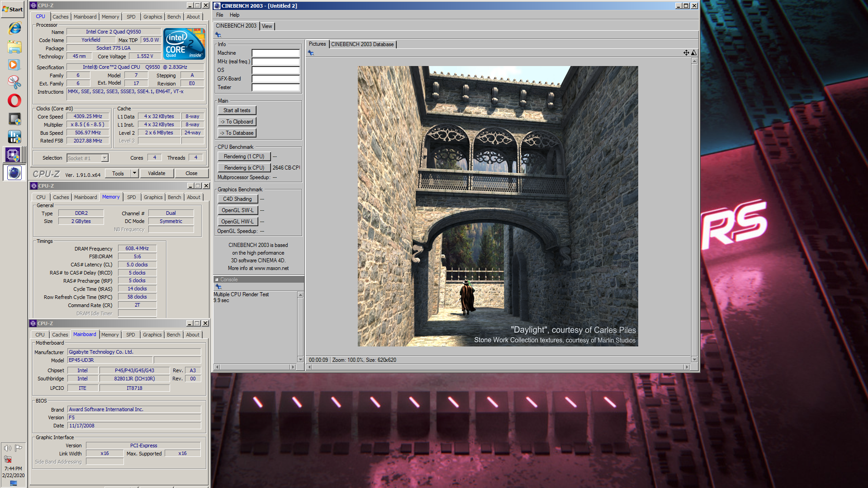Viewport: 868px width, 488px height.
Task: Switch to the View tab in CINEBENCH
Action: click(267, 26)
